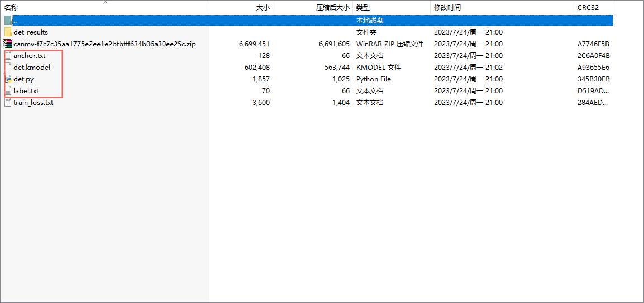This screenshot has width=644, height=303.
Task: Click the det.py Python file icon
Action: [8, 79]
